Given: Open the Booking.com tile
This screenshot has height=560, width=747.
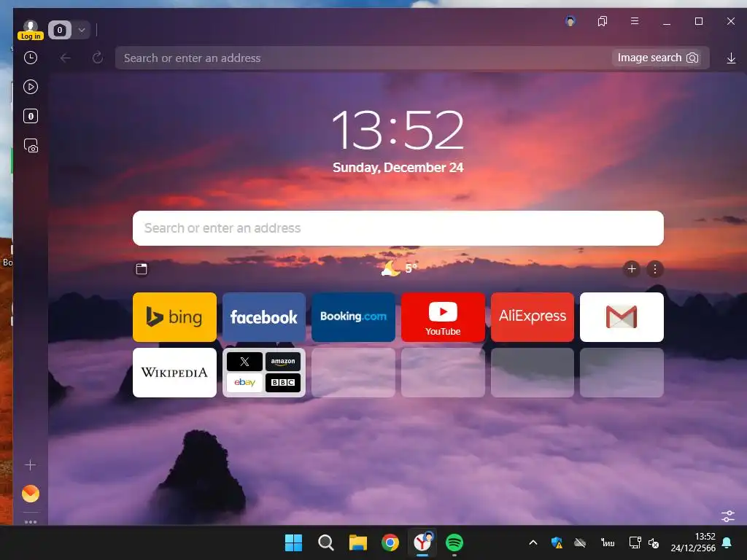Looking at the screenshot, I should [x=354, y=317].
